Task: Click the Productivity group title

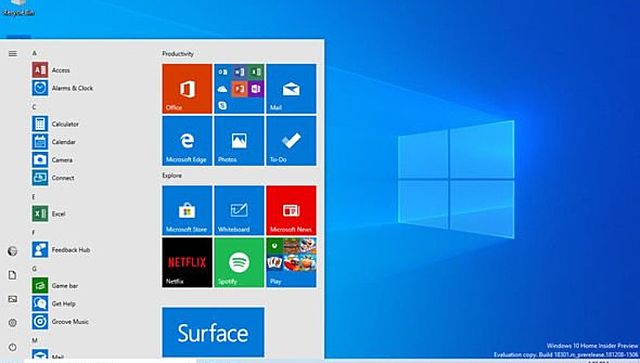Action: [x=178, y=53]
